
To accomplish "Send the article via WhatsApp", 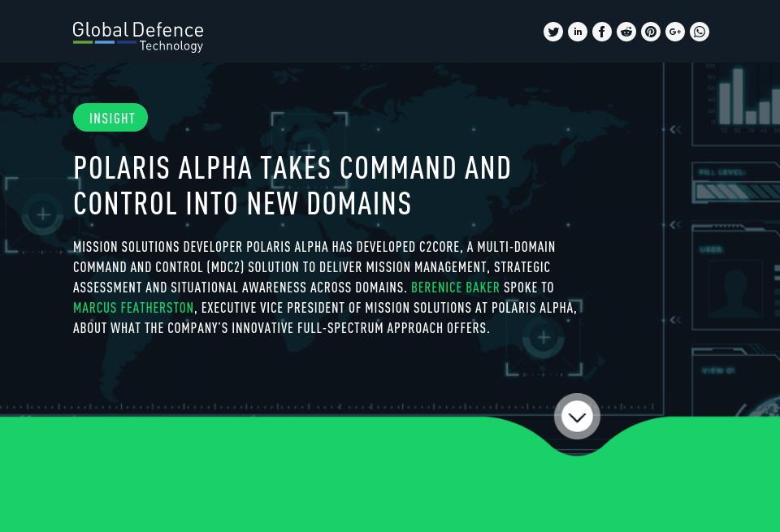I will 700,32.
